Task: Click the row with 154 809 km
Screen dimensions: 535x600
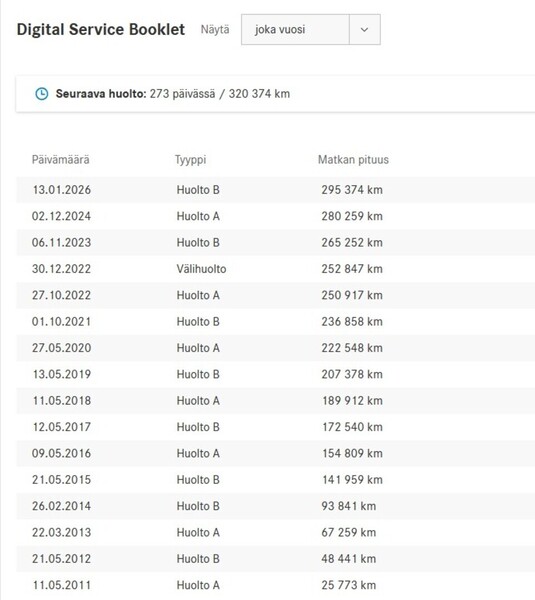Action: click(276, 453)
